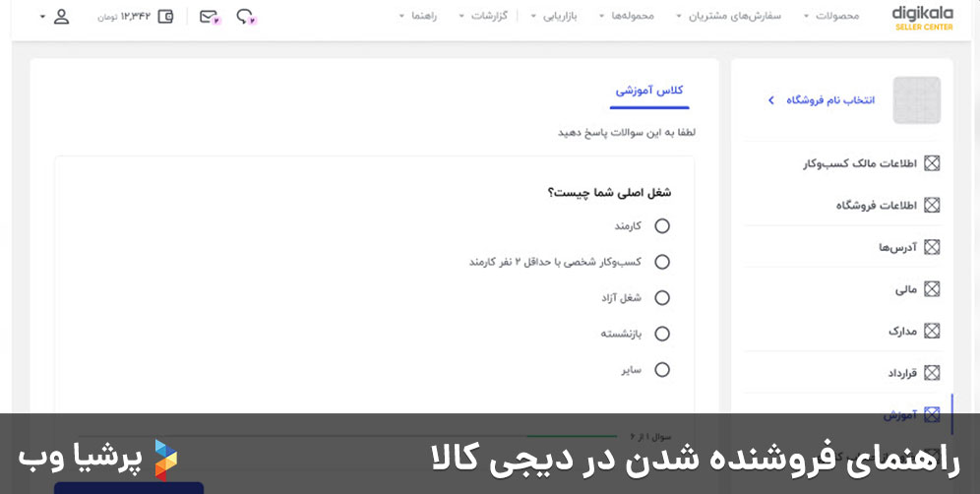The width and height of the screenshot is (980, 494).
Task: Expand the محموله‌ها menu
Action: (x=626, y=17)
